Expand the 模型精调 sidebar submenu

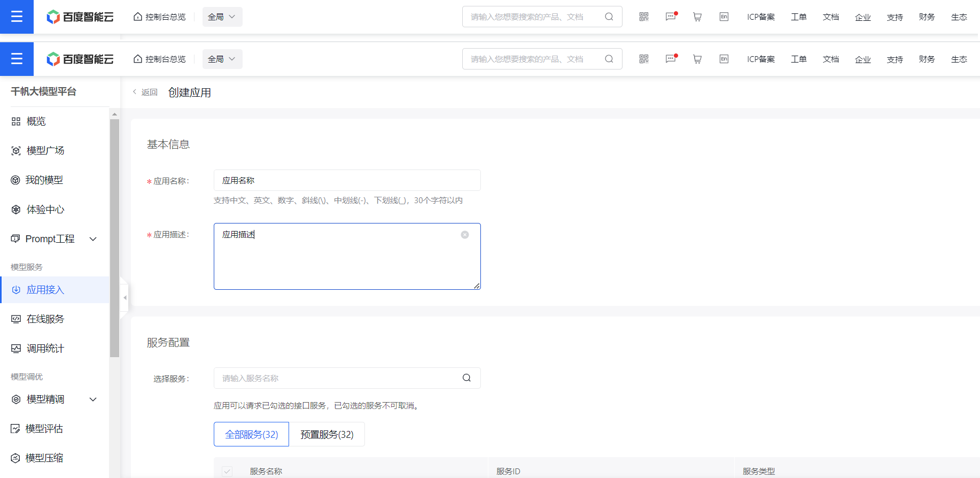click(93, 399)
